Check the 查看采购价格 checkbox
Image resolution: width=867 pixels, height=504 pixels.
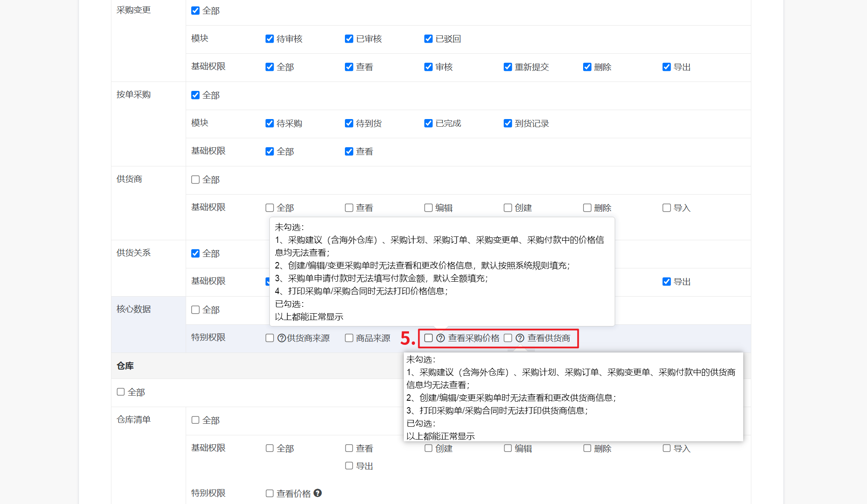(x=429, y=338)
